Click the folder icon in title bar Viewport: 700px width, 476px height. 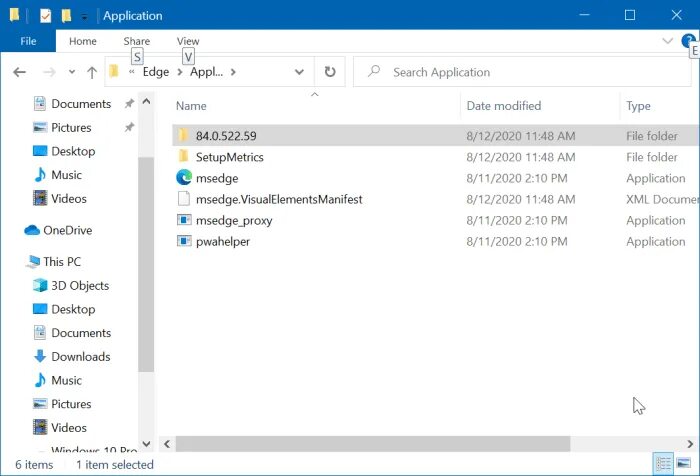coord(14,15)
